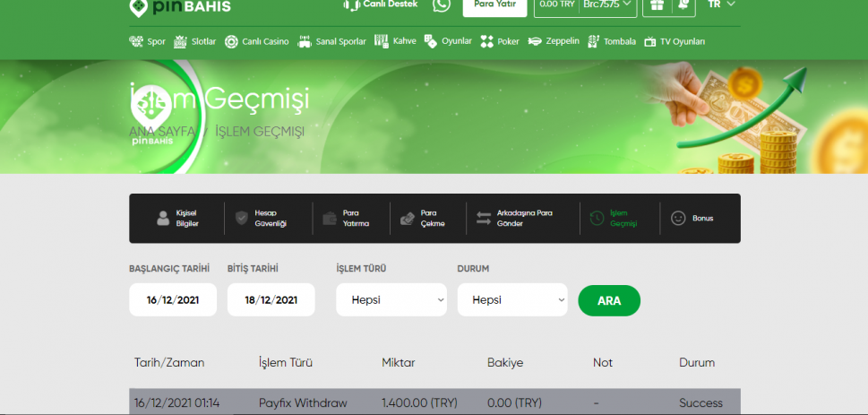The width and height of the screenshot is (868, 415).
Task: Open the Hesap Güvenliği tab
Action: (x=262, y=219)
